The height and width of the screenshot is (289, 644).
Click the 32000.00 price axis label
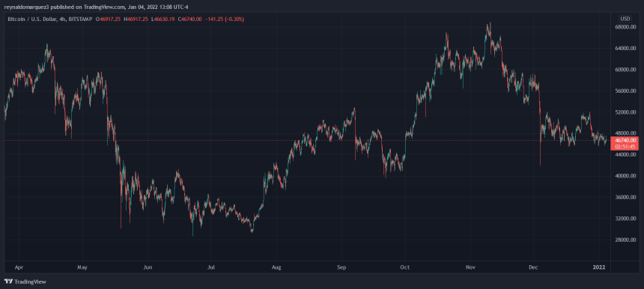tap(625, 219)
